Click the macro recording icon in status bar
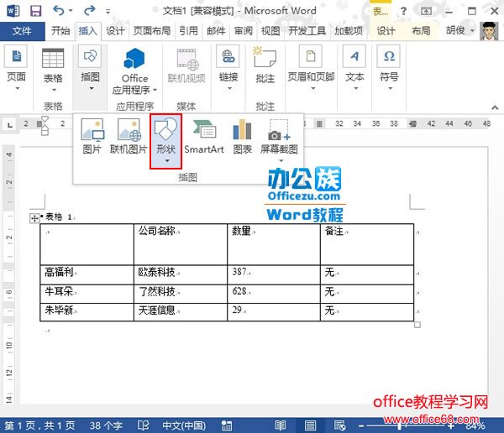Screen dimensions: 504x433 pos(227,425)
